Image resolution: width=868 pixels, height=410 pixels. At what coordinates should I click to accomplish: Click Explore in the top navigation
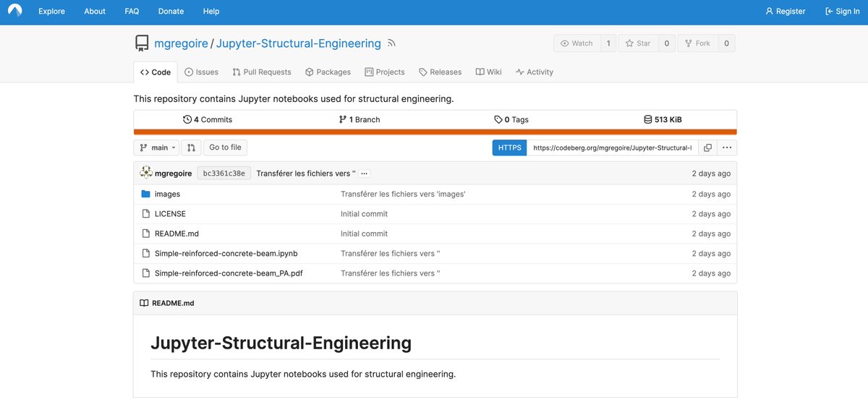coord(51,12)
